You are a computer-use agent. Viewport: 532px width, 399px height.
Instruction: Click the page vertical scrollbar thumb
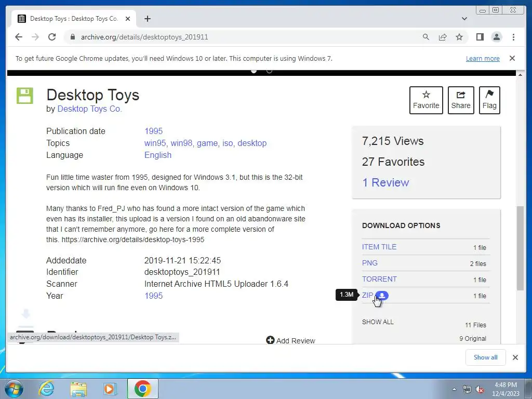[520, 248]
